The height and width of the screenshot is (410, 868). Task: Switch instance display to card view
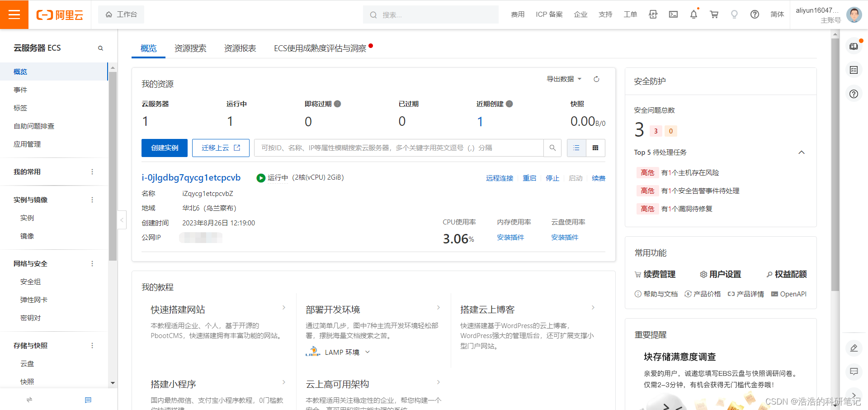pos(595,148)
